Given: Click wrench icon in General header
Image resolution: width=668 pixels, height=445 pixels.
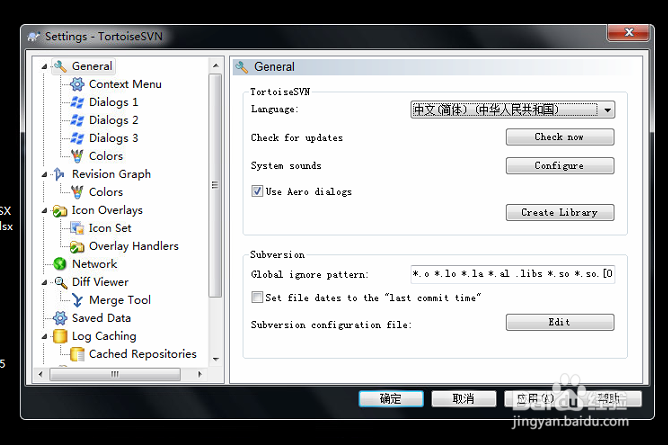Looking at the screenshot, I should [x=242, y=67].
